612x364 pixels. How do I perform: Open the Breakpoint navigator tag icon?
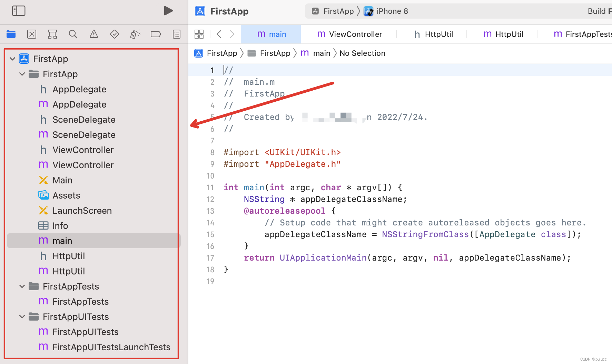point(156,34)
